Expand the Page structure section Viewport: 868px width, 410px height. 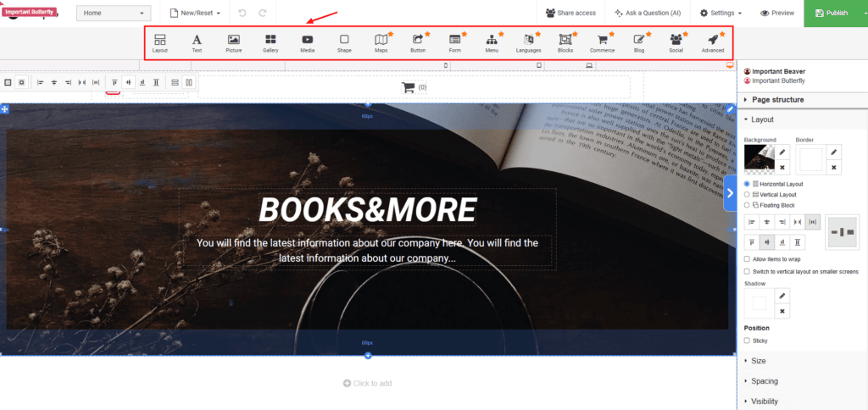pyautogui.click(x=802, y=100)
